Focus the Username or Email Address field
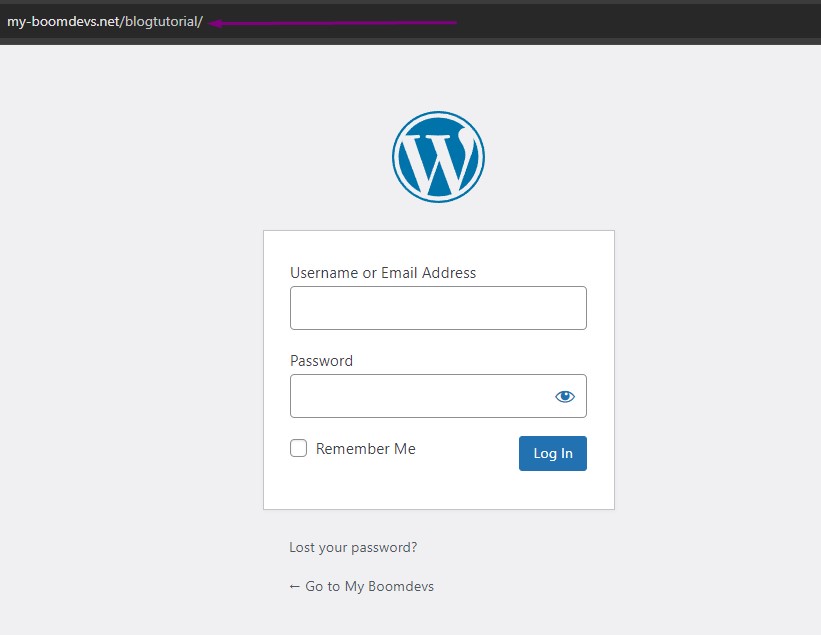Image resolution: width=821 pixels, height=635 pixels. [x=438, y=308]
